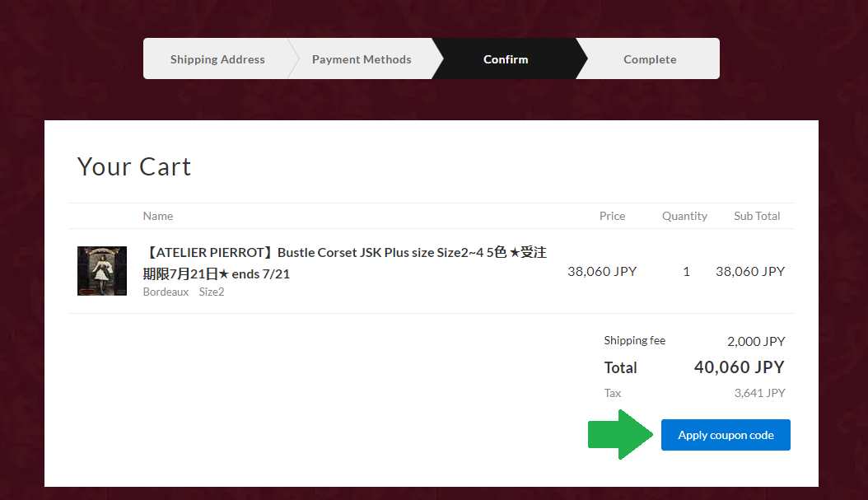Click the Bordeaux Size2 variant text

(184, 292)
